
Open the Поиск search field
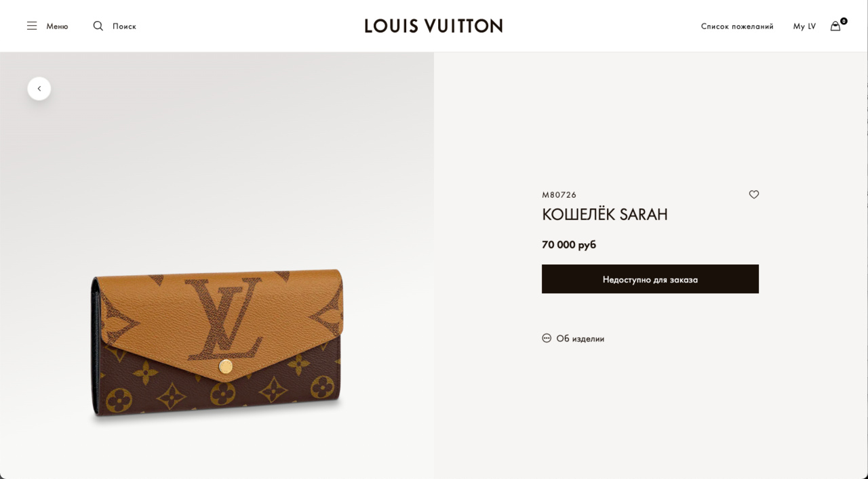(124, 26)
